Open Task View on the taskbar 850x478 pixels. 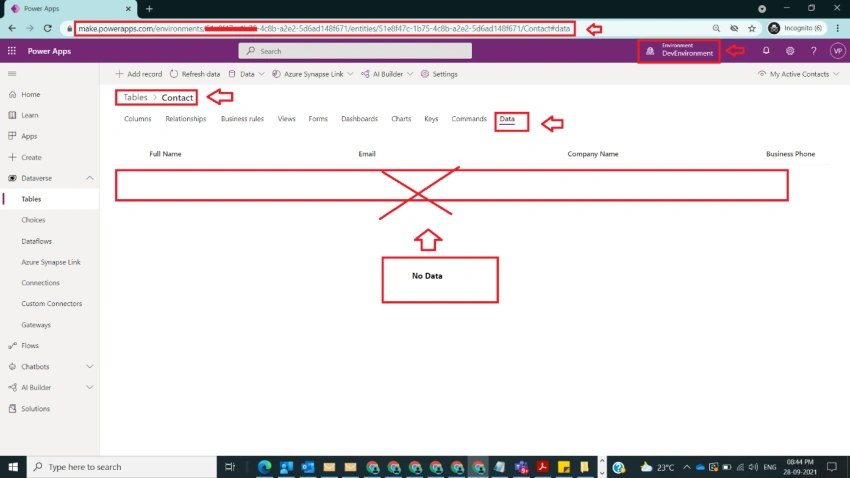(230, 467)
